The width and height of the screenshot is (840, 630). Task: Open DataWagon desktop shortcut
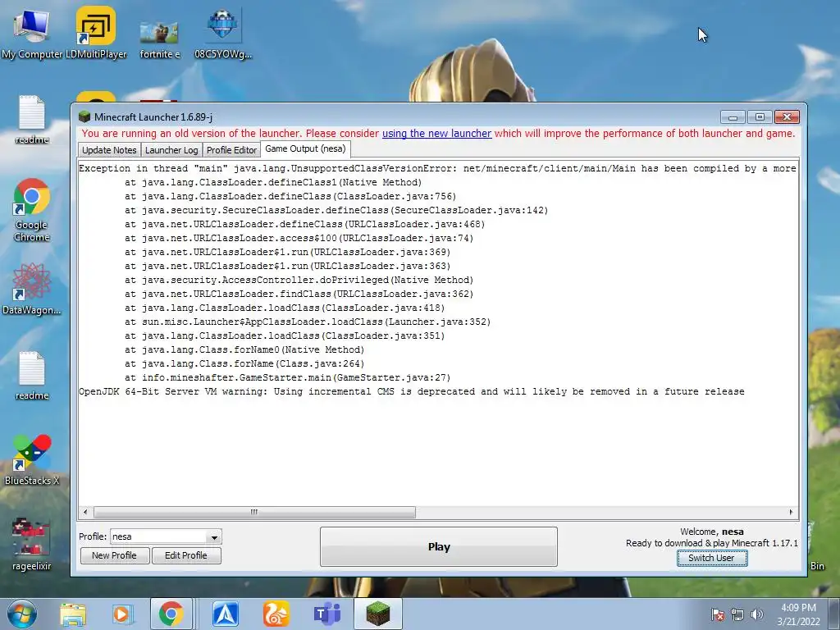click(32, 290)
